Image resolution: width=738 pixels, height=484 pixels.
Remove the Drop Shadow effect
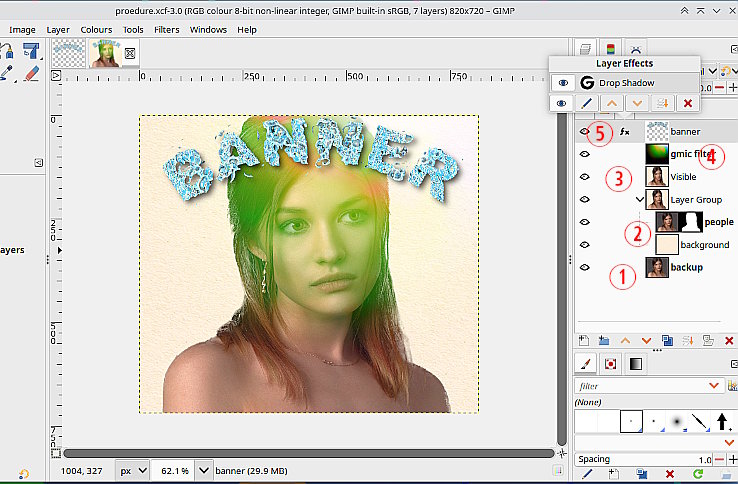tap(688, 103)
